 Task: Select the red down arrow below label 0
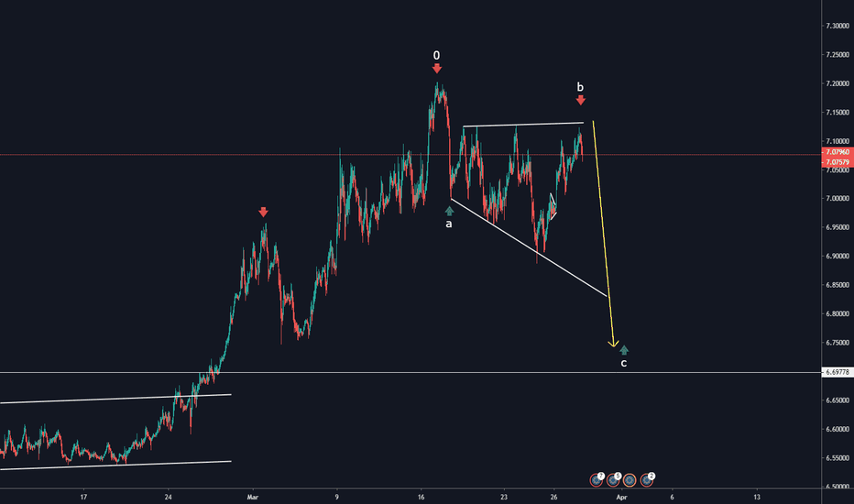coord(437,69)
